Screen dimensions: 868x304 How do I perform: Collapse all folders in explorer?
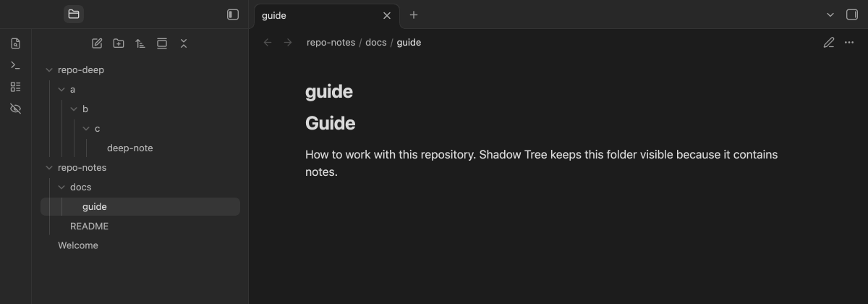click(184, 43)
